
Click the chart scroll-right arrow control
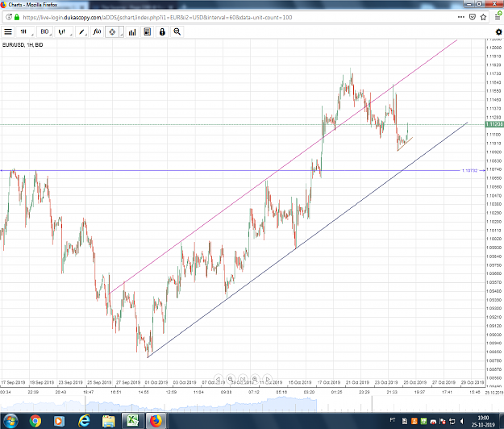pos(267,379)
